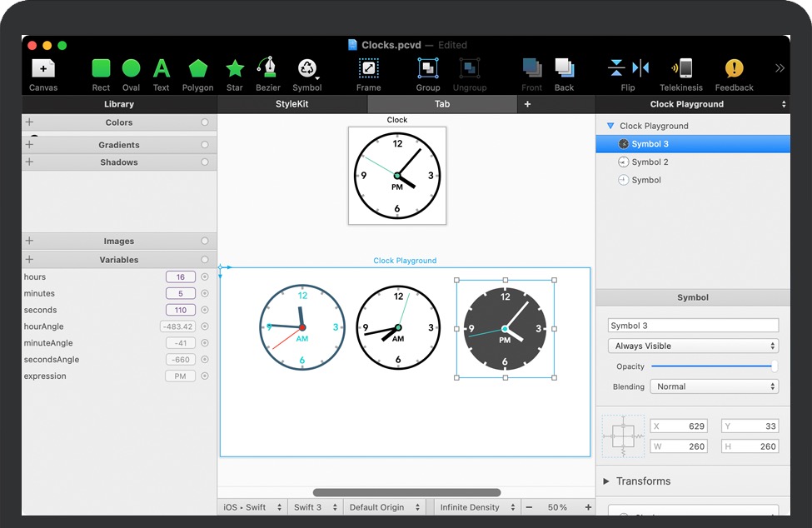Toggle the circle next to hours variable
This screenshot has height=528, width=812.
tap(205, 277)
